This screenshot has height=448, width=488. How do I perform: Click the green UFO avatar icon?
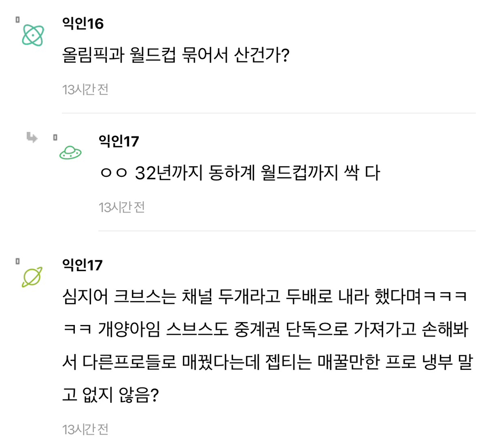click(70, 153)
